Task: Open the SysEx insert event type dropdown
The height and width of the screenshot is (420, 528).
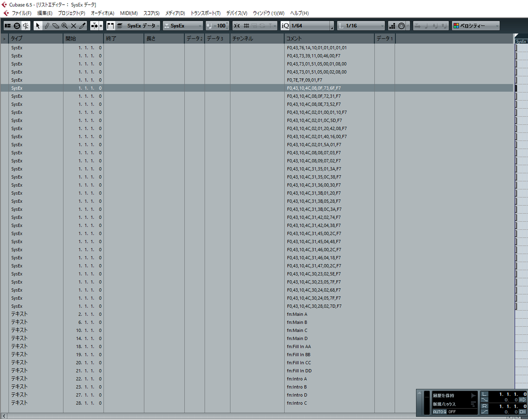Action: coord(183,26)
